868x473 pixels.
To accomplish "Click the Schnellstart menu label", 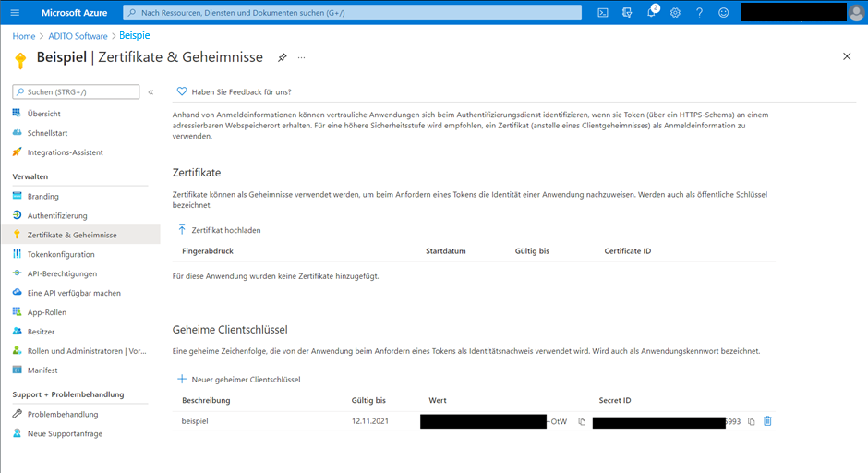I will [x=48, y=133].
